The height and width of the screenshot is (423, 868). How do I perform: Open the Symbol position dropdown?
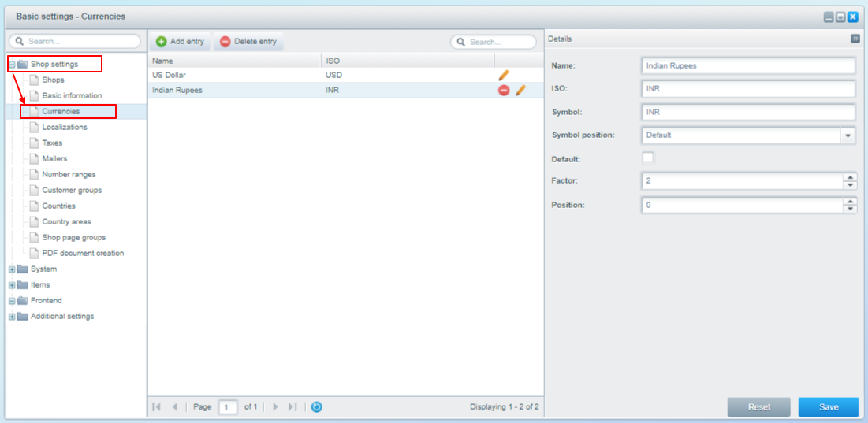click(x=848, y=135)
